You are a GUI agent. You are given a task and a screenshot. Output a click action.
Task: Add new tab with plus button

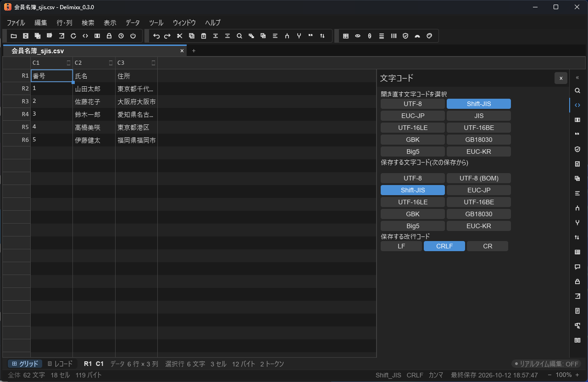click(194, 51)
